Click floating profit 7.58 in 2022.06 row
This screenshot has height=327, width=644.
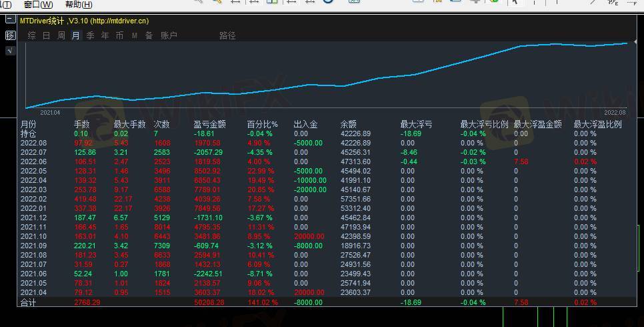pos(521,161)
